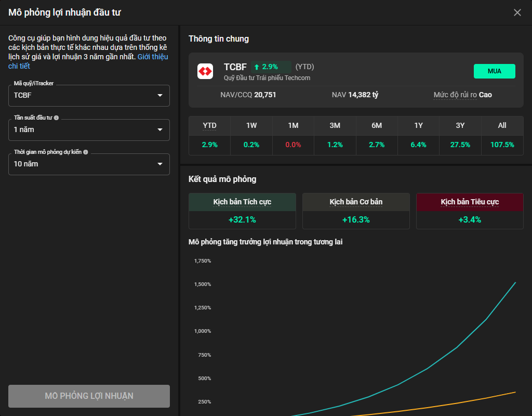
Task: Select the All period column
Action: (x=502, y=126)
